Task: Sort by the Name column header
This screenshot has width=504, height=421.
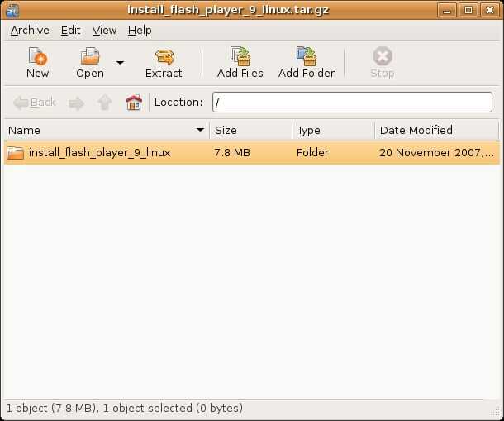Action: 107,131
